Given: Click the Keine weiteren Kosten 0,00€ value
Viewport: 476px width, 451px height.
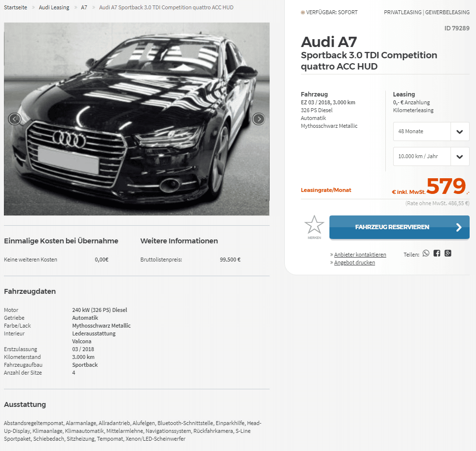Looking at the screenshot, I should click(x=101, y=260).
